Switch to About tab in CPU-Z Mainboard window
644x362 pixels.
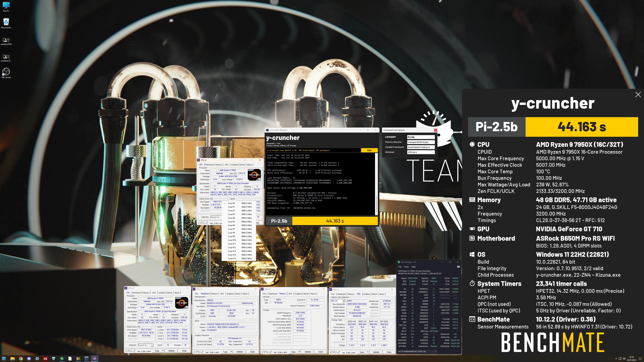245,294
